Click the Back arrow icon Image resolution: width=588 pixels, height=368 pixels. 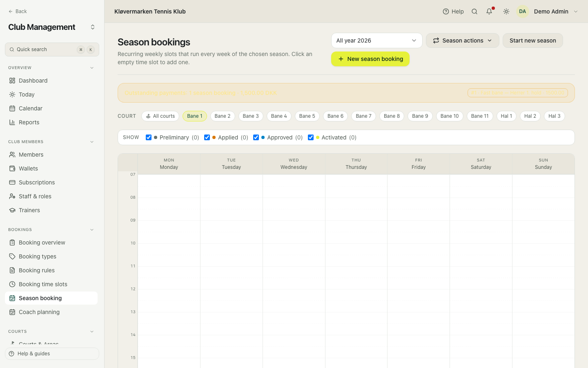point(11,11)
